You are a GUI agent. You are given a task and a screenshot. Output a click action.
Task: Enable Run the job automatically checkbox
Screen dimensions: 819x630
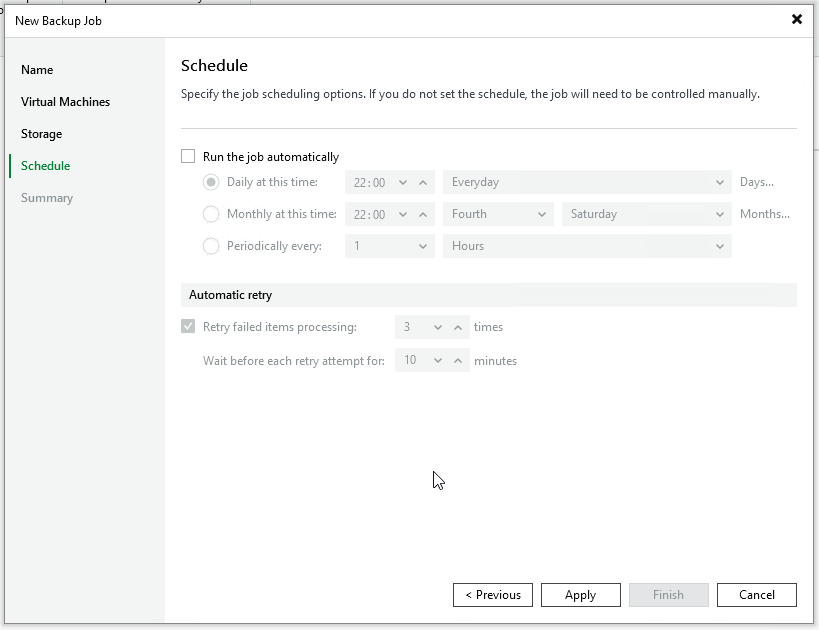pos(188,157)
